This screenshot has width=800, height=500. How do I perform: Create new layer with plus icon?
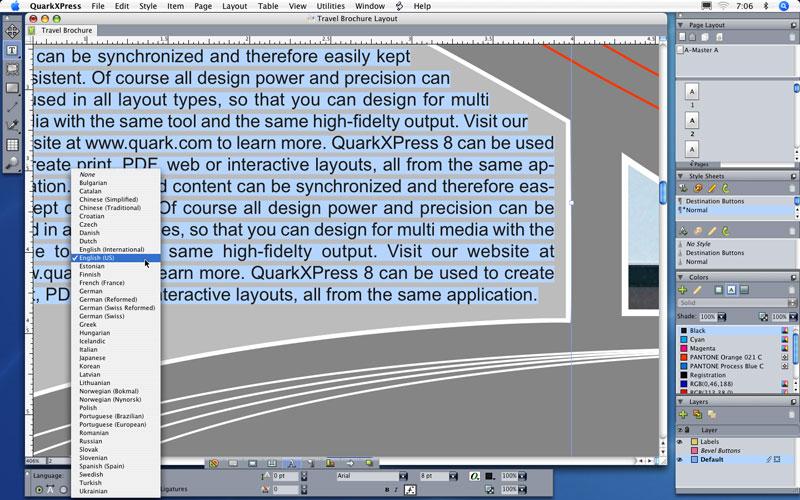pos(683,414)
